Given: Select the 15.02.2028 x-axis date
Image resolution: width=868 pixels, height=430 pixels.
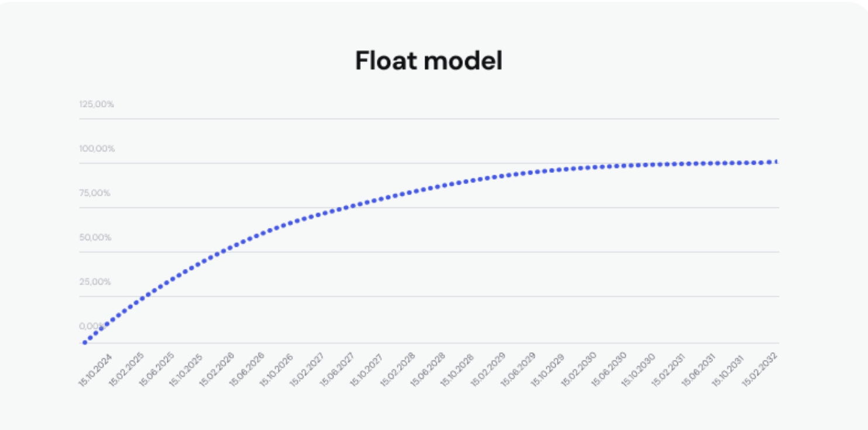Looking at the screenshot, I should (397, 370).
